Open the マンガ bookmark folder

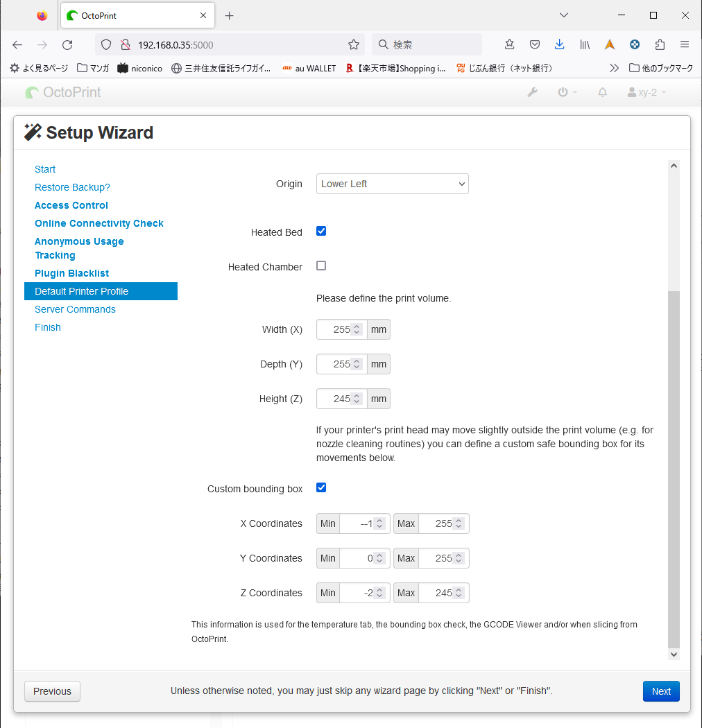[x=93, y=68]
